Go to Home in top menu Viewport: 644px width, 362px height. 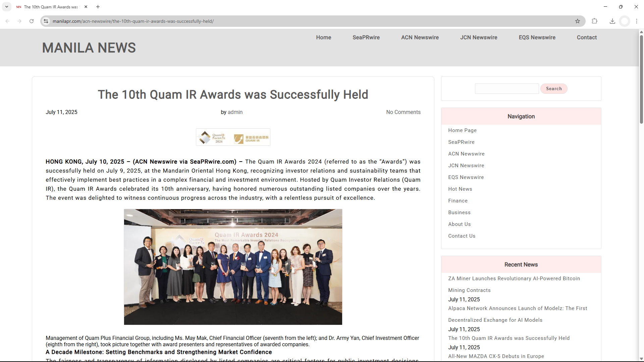point(324,38)
